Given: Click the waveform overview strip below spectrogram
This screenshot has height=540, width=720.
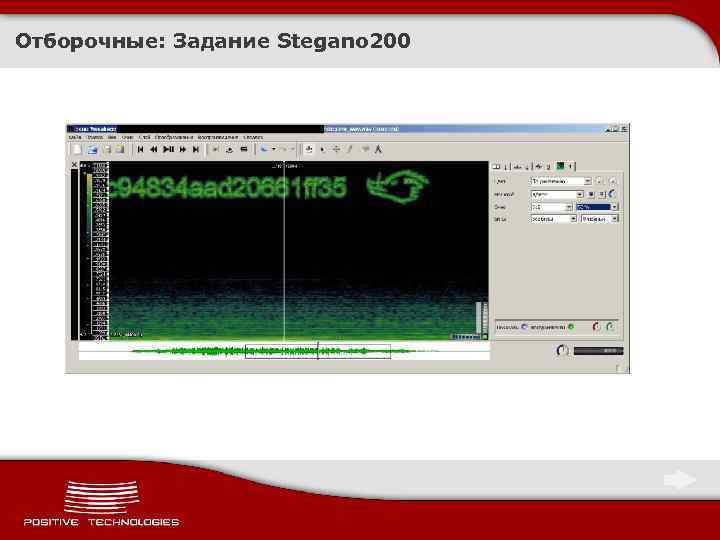Looking at the screenshot, I should pyautogui.click(x=284, y=352).
